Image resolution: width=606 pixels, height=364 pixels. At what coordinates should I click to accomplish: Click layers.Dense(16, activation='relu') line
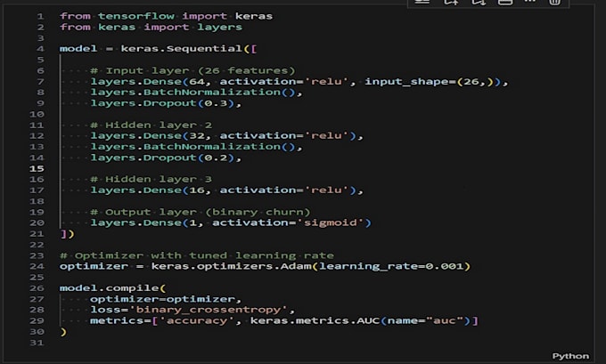coord(226,190)
